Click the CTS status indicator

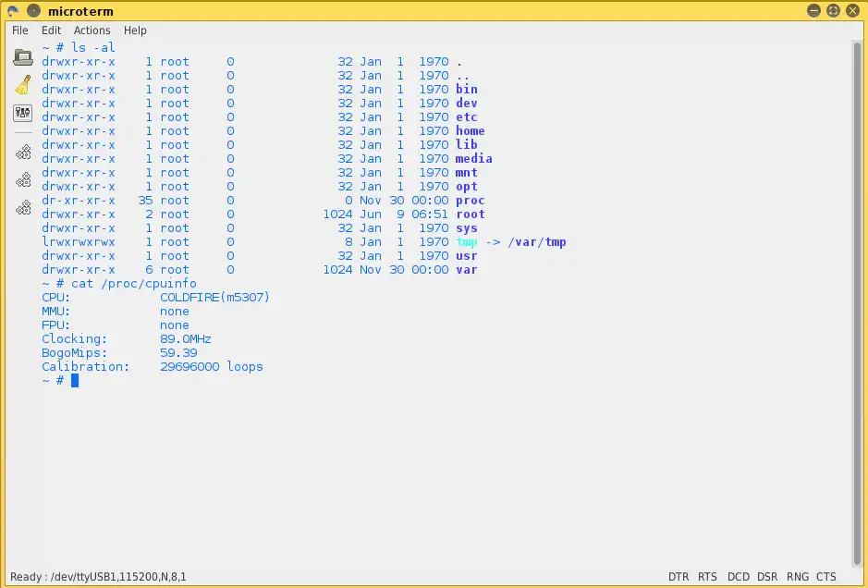825,577
